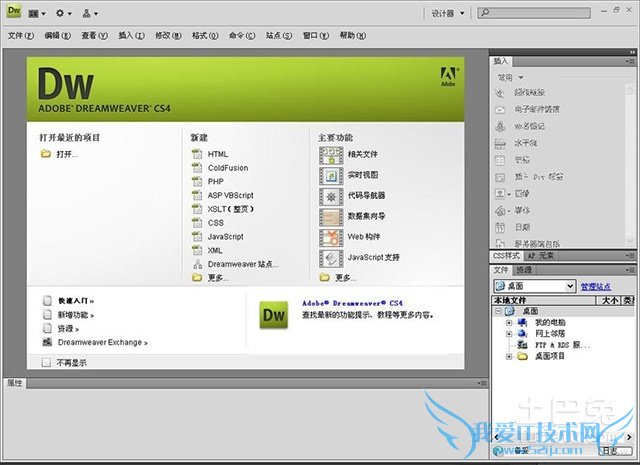Open the 编辑(E) menu
Screen dimensions: 640x465
(x=58, y=36)
